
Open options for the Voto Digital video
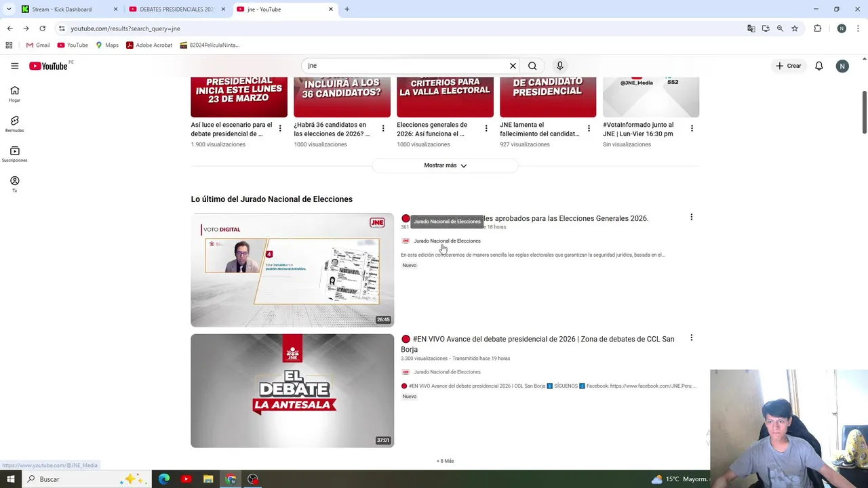point(691,218)
